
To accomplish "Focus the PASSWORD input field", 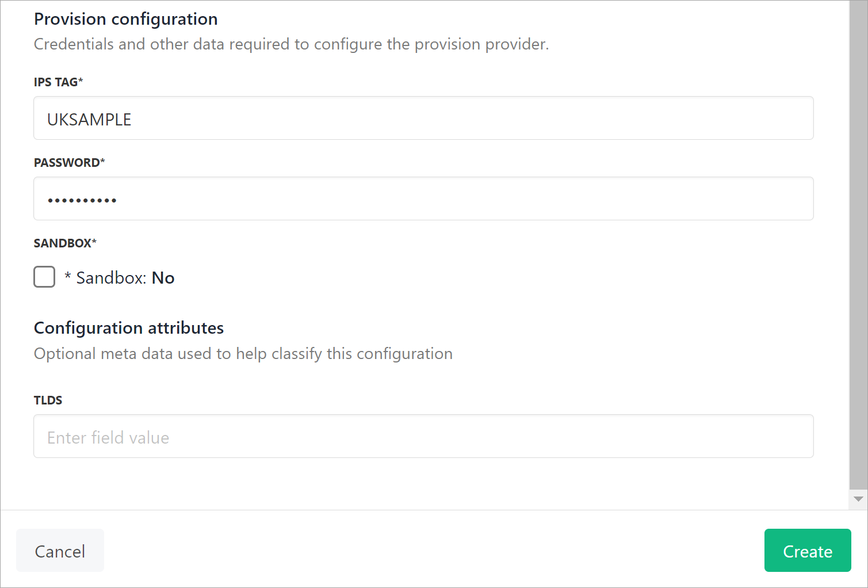I will 423,198.
